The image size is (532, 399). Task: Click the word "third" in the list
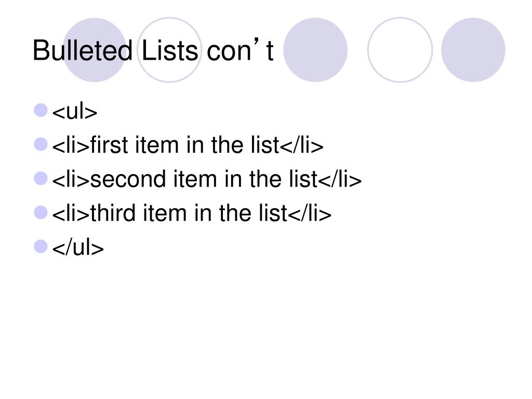[x=113, y=213]
